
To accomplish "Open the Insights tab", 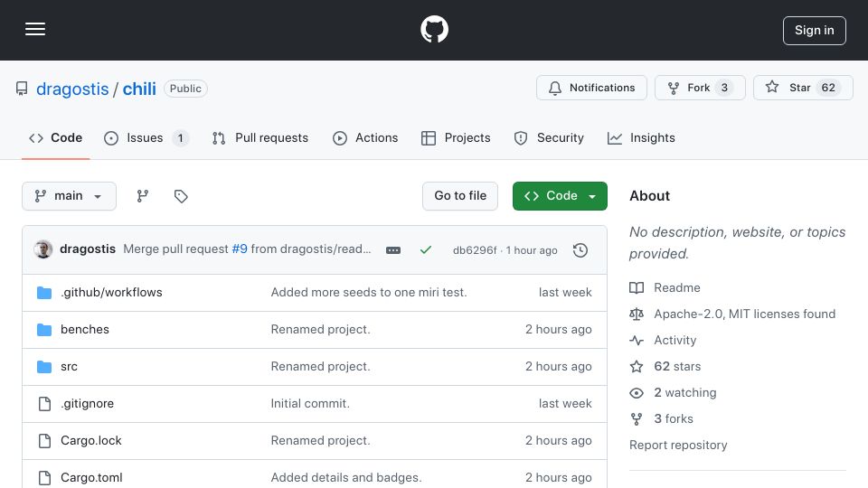I will [641, 137].
